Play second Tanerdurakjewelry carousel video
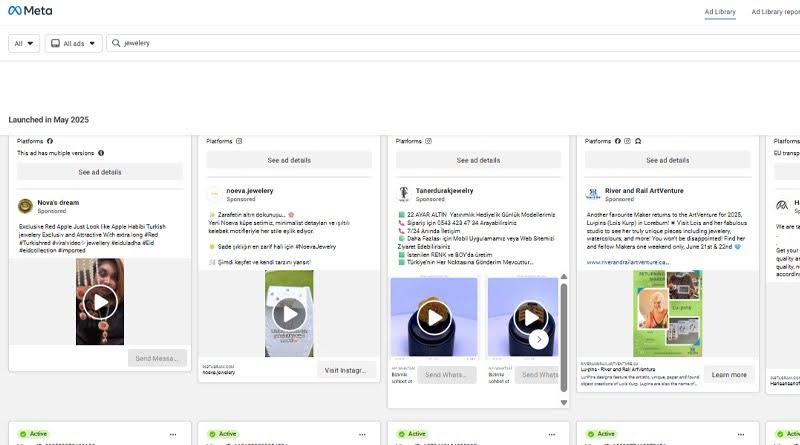Screen dimensions: 800x445 coord(531,317)
